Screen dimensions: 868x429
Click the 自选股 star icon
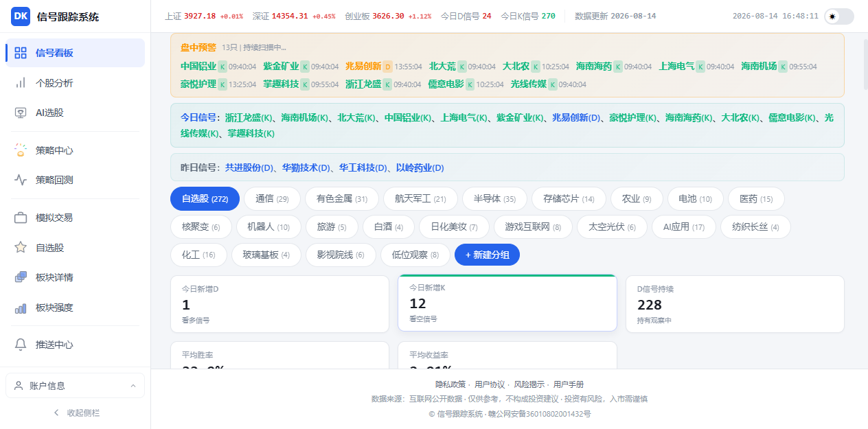pyautogui.click(x=21, y=247)
